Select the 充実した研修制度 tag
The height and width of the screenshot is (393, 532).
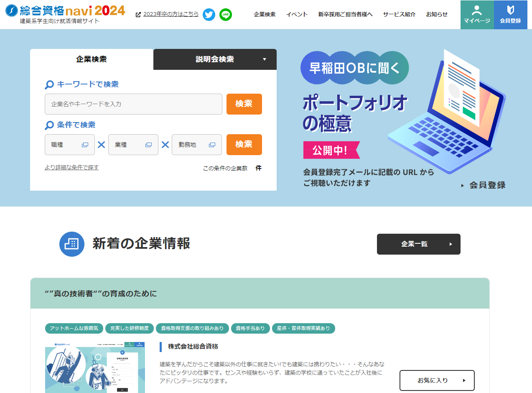[x=130, y=328]
